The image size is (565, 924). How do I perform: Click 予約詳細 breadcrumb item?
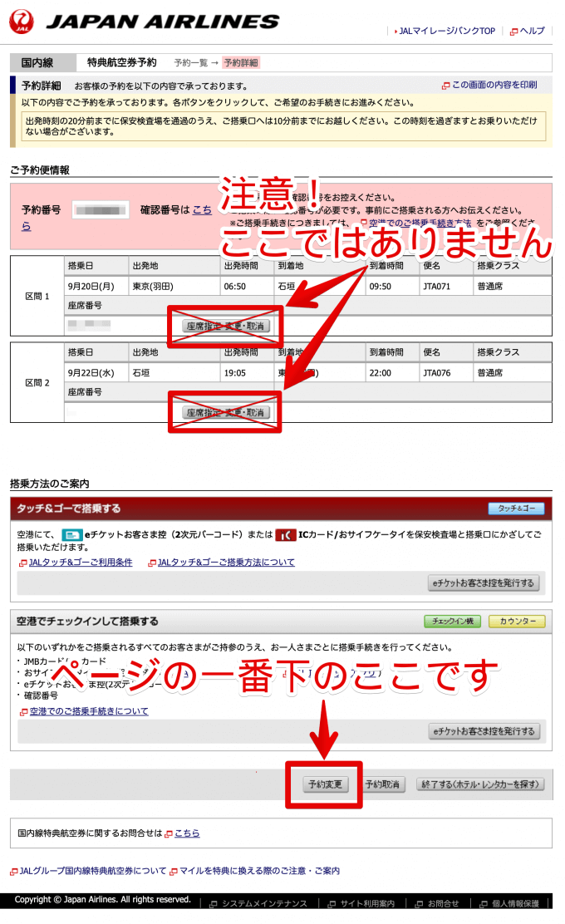tap(241, 62)
